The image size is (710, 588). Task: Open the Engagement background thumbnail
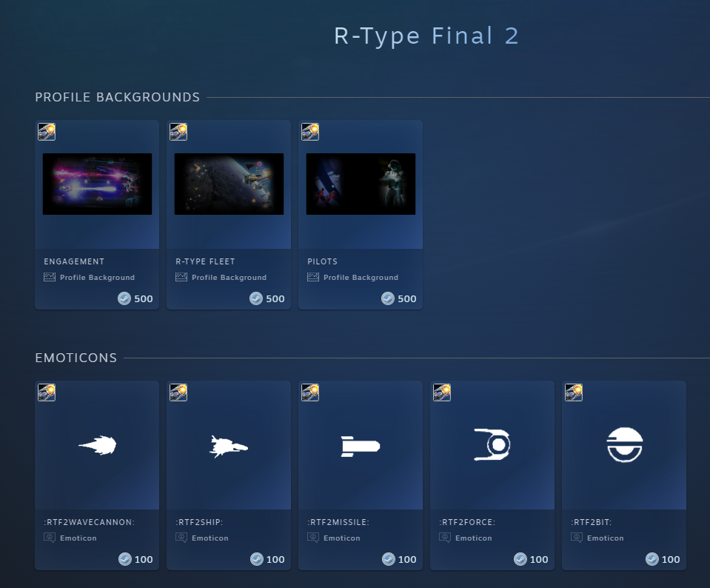coord(97,184)
